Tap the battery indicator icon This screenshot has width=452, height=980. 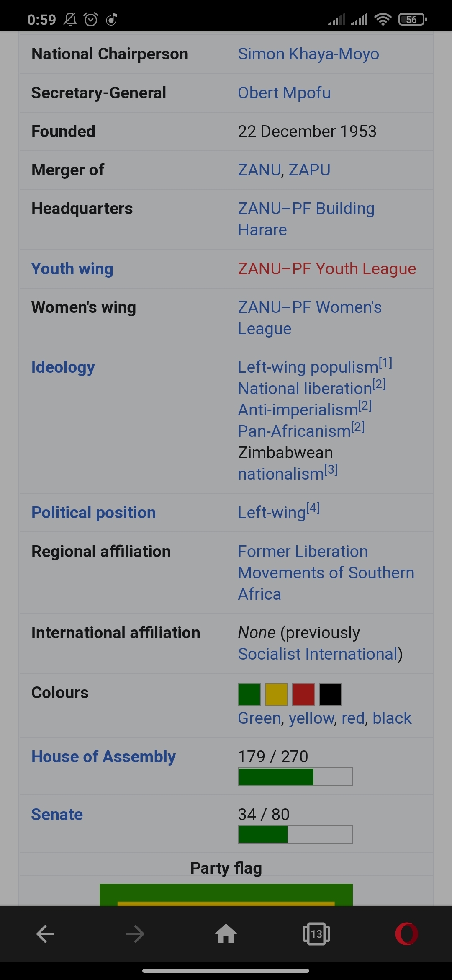coord(412,19)
